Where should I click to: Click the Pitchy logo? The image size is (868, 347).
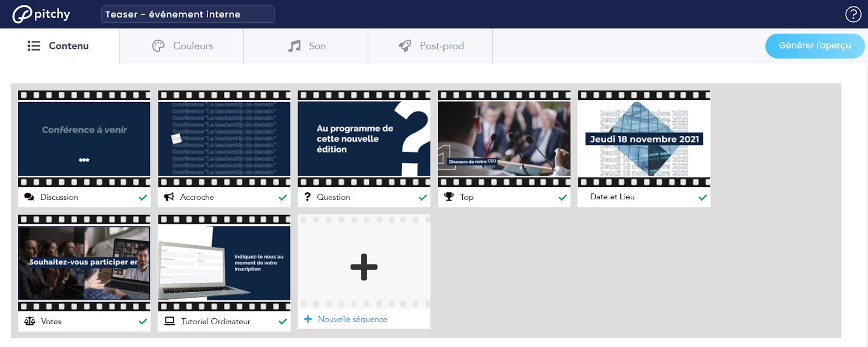tap(41, 14)
